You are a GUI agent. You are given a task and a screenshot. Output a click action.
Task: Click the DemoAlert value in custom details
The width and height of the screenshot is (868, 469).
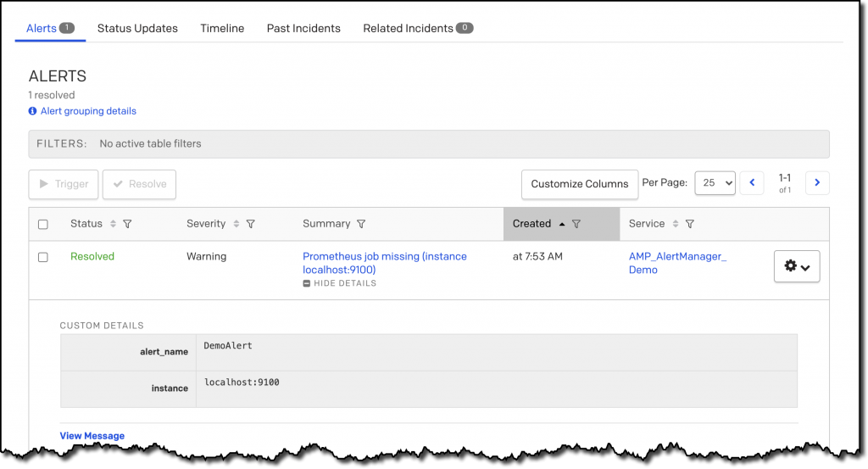coord(228,345)
